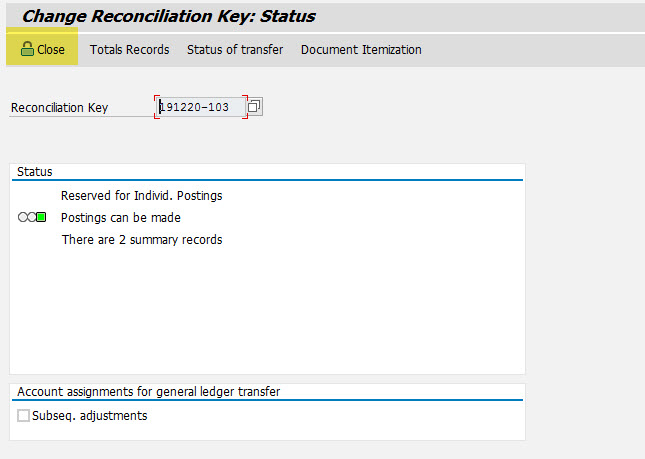Viewport: 645px width, 459px height.
Task: Focus the Reconciliation Key input field
Action: click(x=201, y=107)
